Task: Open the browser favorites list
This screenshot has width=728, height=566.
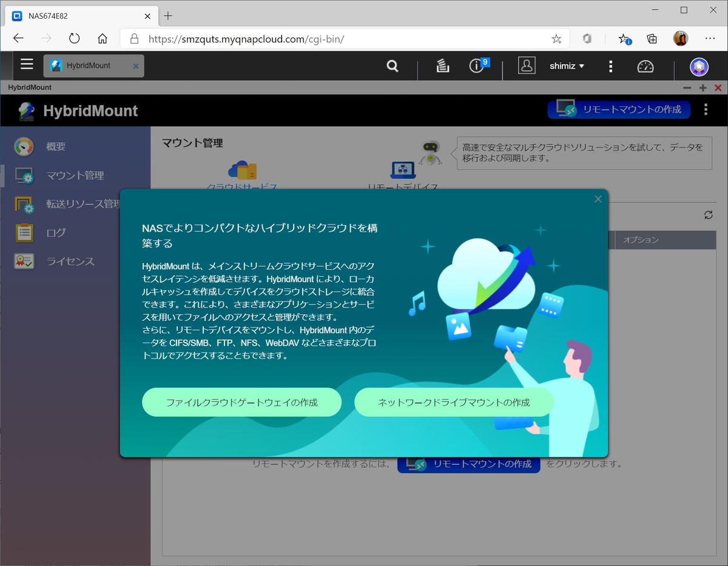Action: point(624,39)
